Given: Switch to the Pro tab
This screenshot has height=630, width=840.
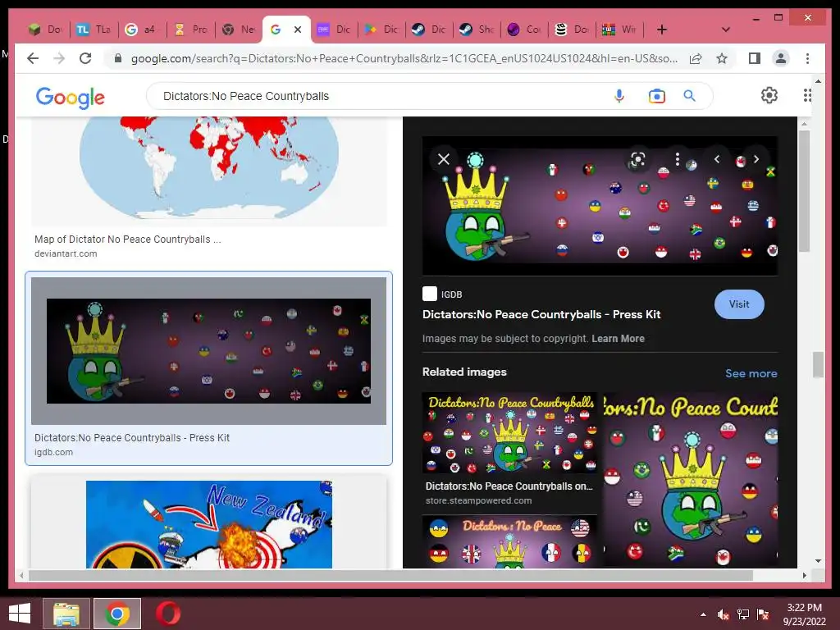Looking at the screenshot, I should pos(191,30).
